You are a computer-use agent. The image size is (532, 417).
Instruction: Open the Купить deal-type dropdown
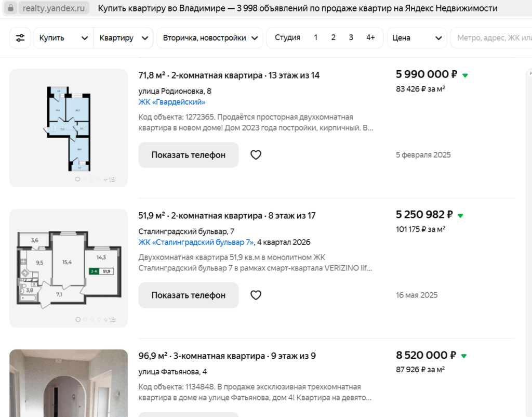point(63,37)
